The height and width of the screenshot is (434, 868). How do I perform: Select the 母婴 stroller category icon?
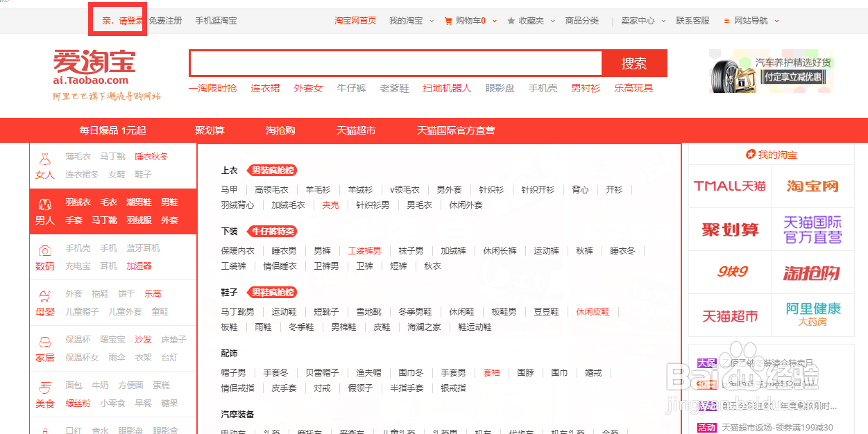tap(45, 296)
